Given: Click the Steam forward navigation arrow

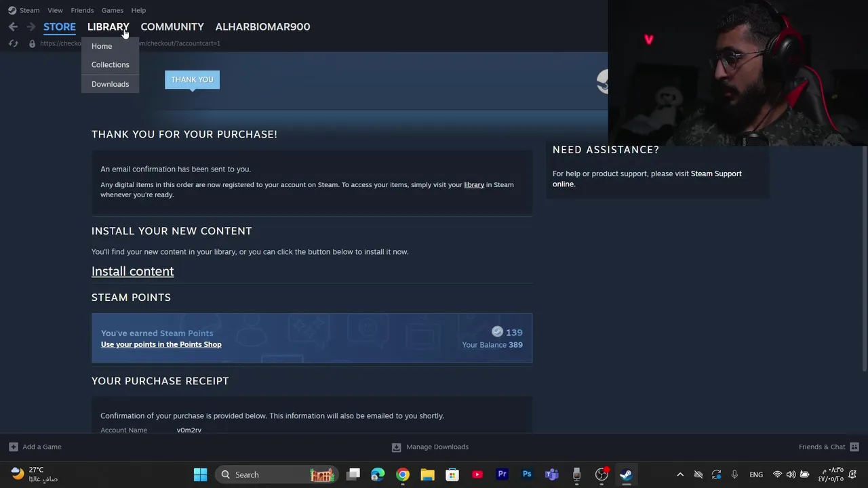Looking at the screenshot, I should click(x=31, y=26).
